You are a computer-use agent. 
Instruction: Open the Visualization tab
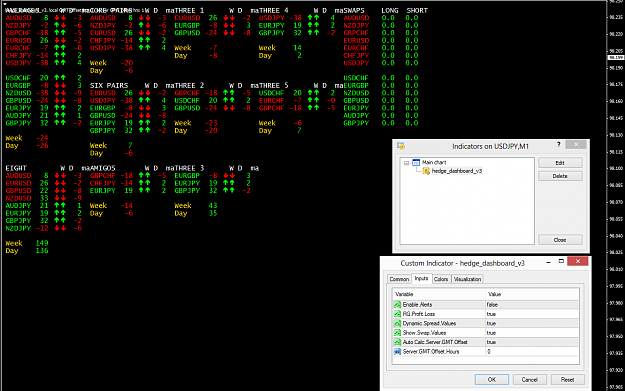click(x=467, y=279)
